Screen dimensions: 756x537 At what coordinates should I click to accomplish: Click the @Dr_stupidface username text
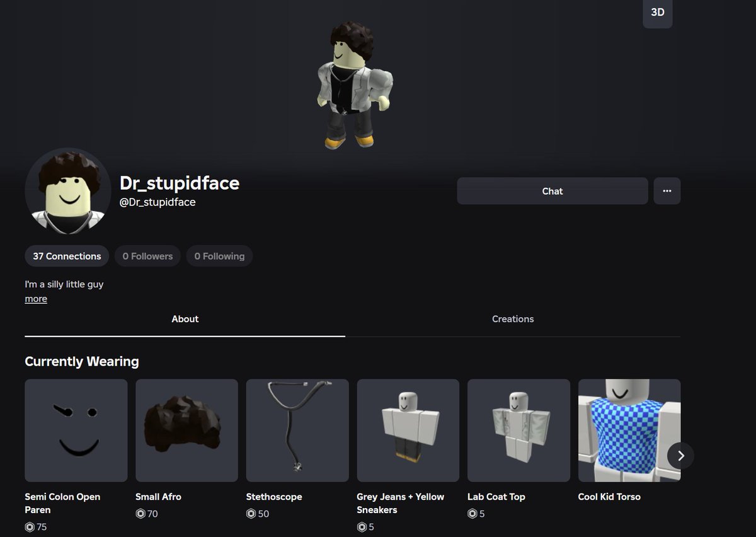click(157, 202)
